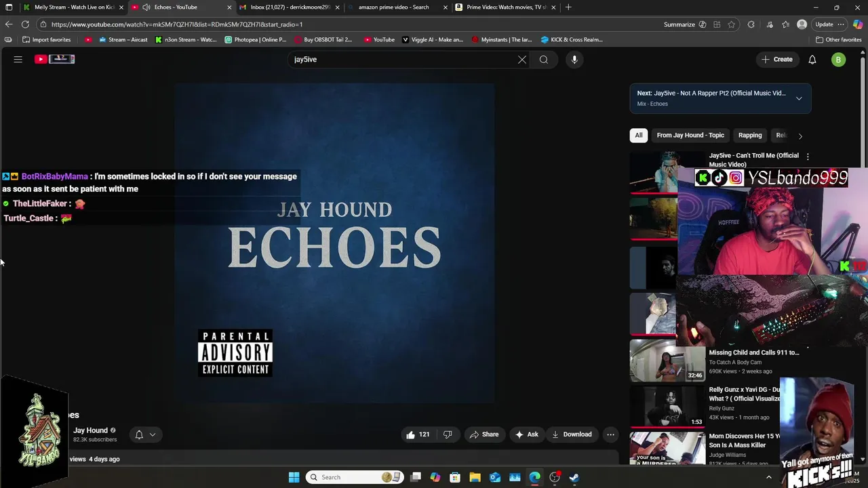This screenshot has height=488, width=868.
Task: Open the KICK & Cross Realm bookmark
Action: (x=571, y=39)
